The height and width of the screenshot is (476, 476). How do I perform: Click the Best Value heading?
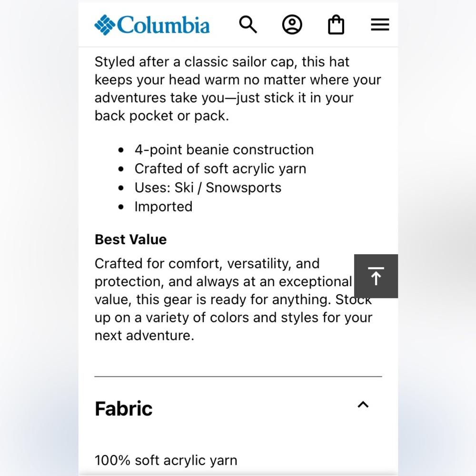pyautogui.click(x=130, y=239)
